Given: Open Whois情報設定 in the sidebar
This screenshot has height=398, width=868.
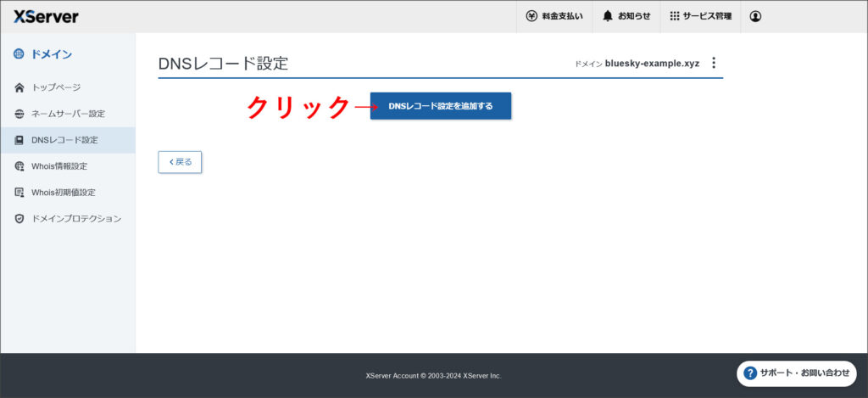Looking at the screenshot, I should coord(68,165).
